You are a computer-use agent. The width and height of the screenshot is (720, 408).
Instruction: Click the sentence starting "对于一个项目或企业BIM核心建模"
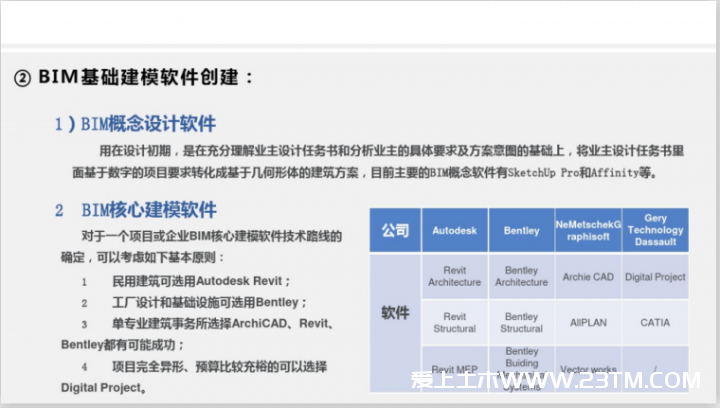[212, 236]
